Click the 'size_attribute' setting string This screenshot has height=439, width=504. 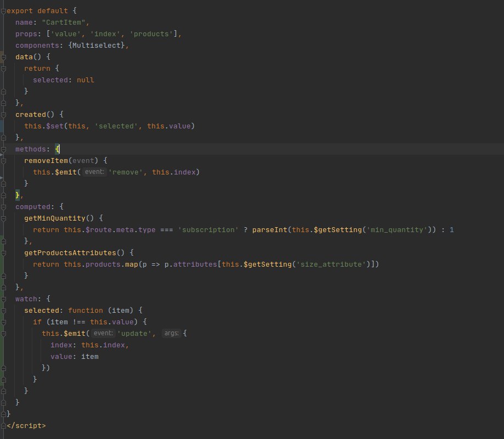click(x=331, y=264)
